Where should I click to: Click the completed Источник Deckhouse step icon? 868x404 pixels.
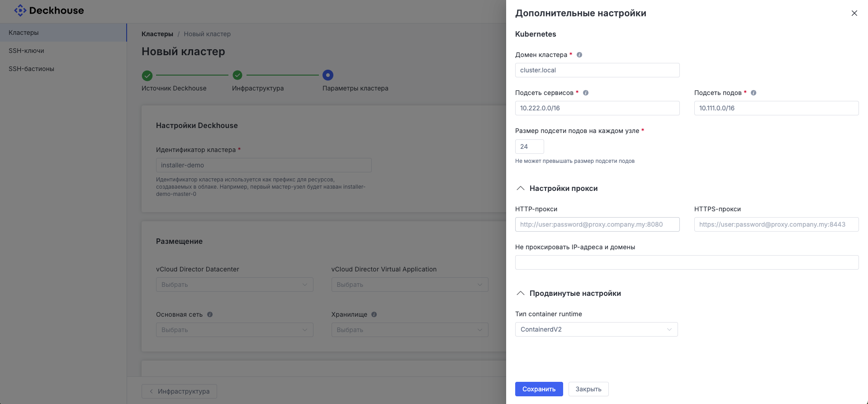pyautogui.click(x=147, y=75)
